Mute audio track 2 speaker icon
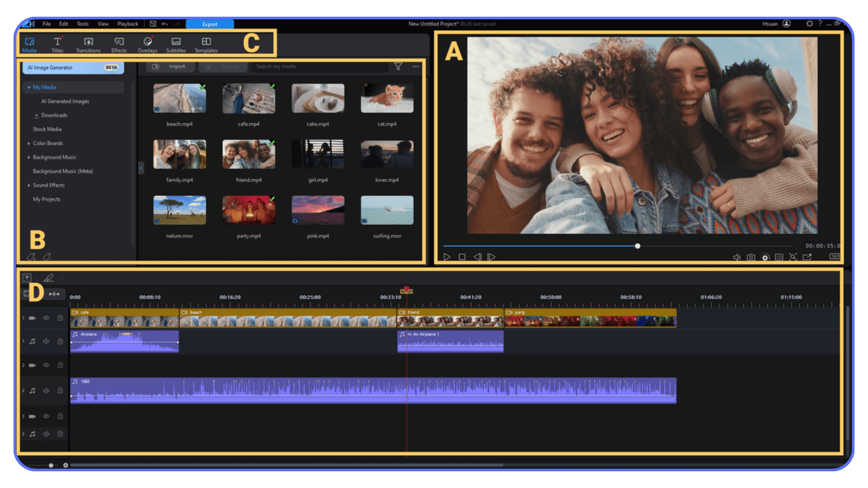Viewport: 868px width, 488px height. pyautogui.click(x=46, y=391)
